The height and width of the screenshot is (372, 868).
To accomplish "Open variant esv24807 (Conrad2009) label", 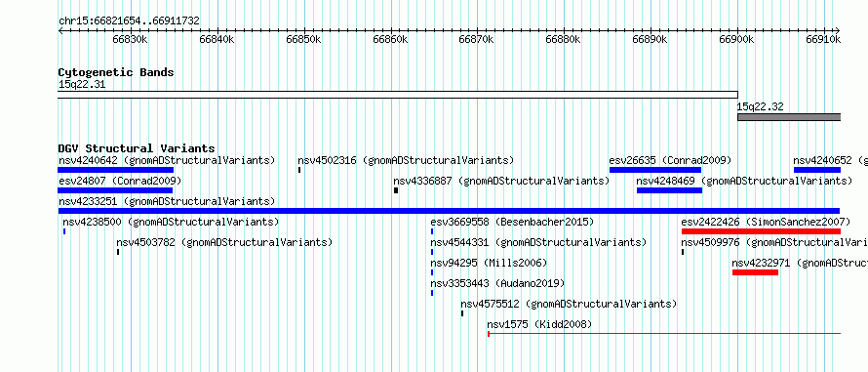I will coord(120,182).
